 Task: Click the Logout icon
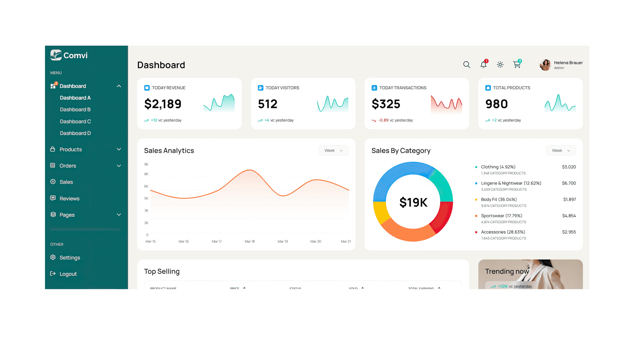(x=53, y=274)
